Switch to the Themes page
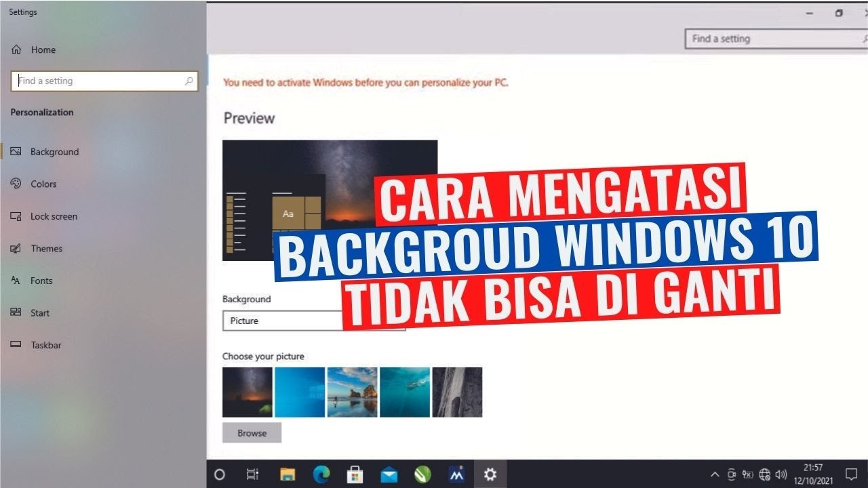The width and height of the screenshot is (868, 488). pyautogui.click(x=46, y=248)
